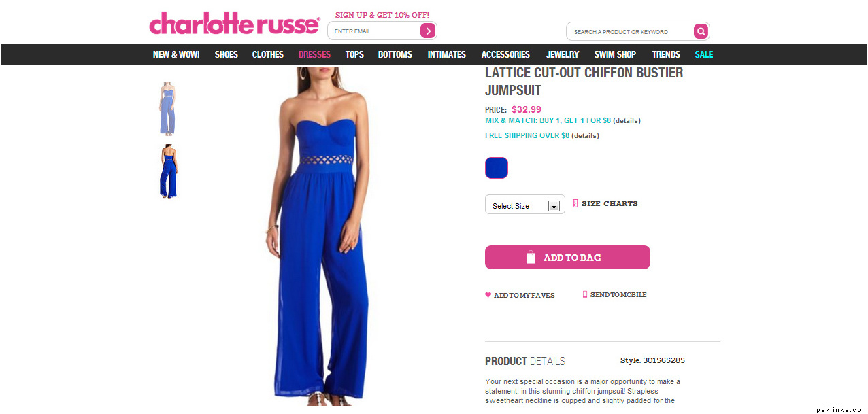This screenshot has height=414, width=868.
Task: Open the Swim Shop menu
Action: click(x=615, y=54)
